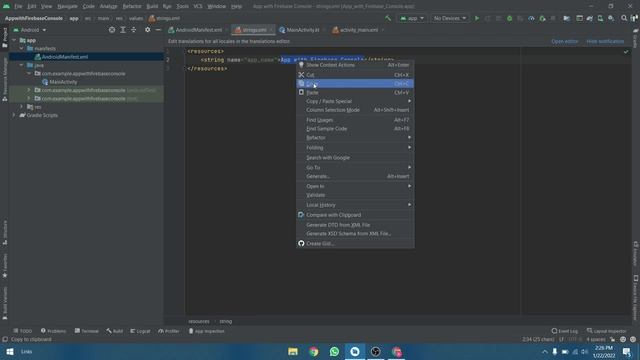The height and width of the screenshot is (360, 640).
Task: Open the Favorites sidebar tab
Action: click(x=4, y=265)
